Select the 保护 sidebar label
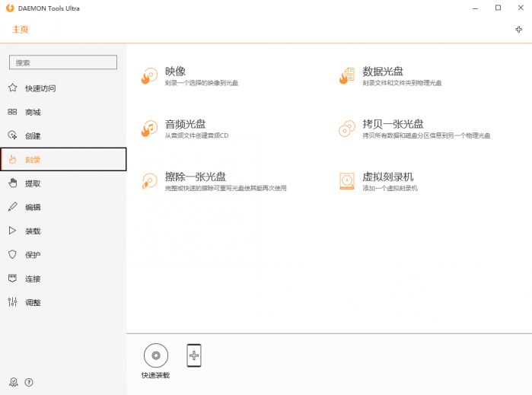Viewport: 532px width, 395px height. tap(33, 255)
